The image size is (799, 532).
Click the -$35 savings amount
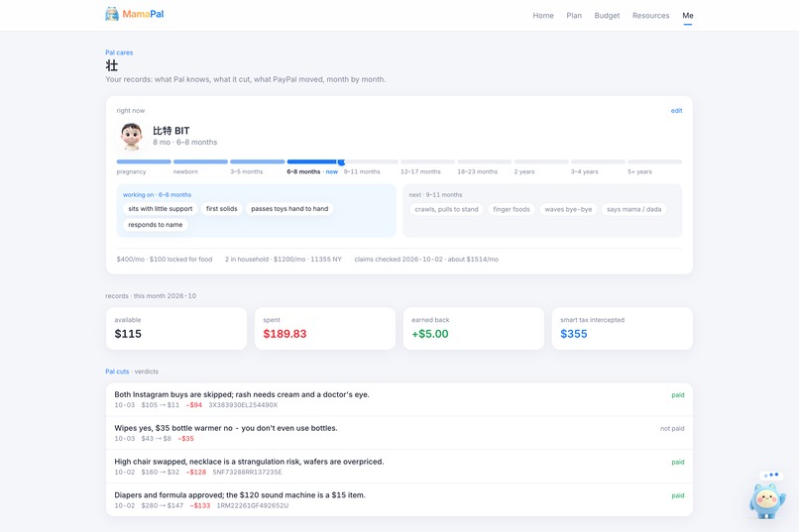click(186, 438)
